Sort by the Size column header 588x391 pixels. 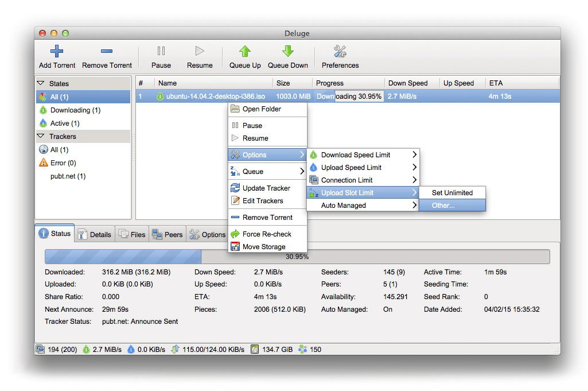tap(293, 83)
